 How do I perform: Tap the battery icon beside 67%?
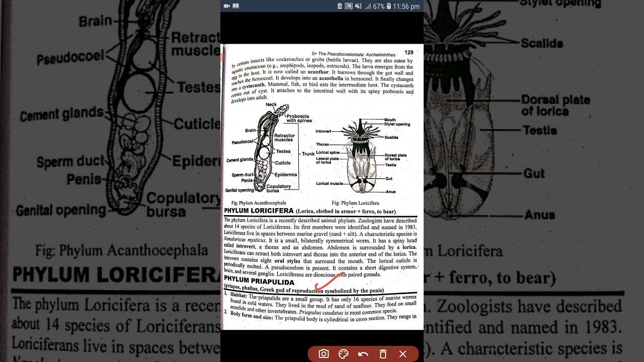coord(388,6)
